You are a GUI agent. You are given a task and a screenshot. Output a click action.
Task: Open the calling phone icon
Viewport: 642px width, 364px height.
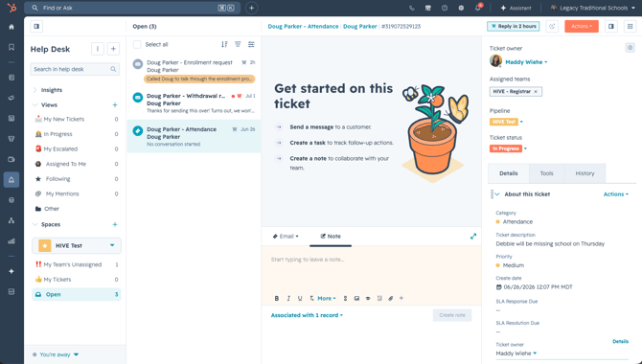click(411, 8)
